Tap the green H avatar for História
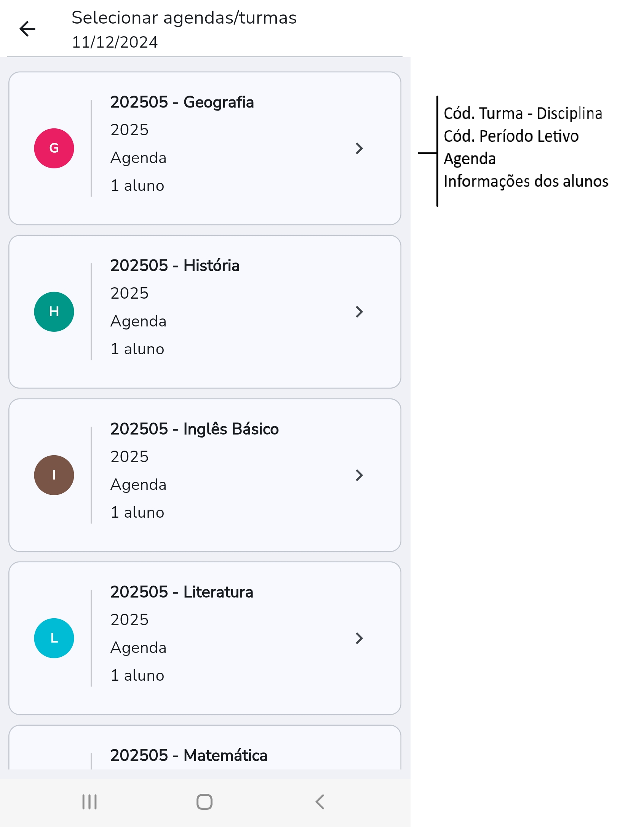Viewport: 644px width, 827px height. pos(54,312)
